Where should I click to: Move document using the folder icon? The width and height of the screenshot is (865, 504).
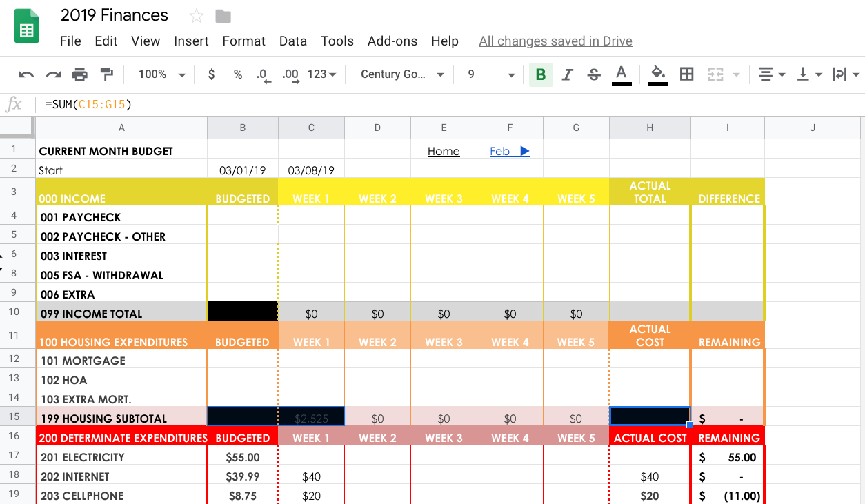pyautogui.click(x=223, y=16)
